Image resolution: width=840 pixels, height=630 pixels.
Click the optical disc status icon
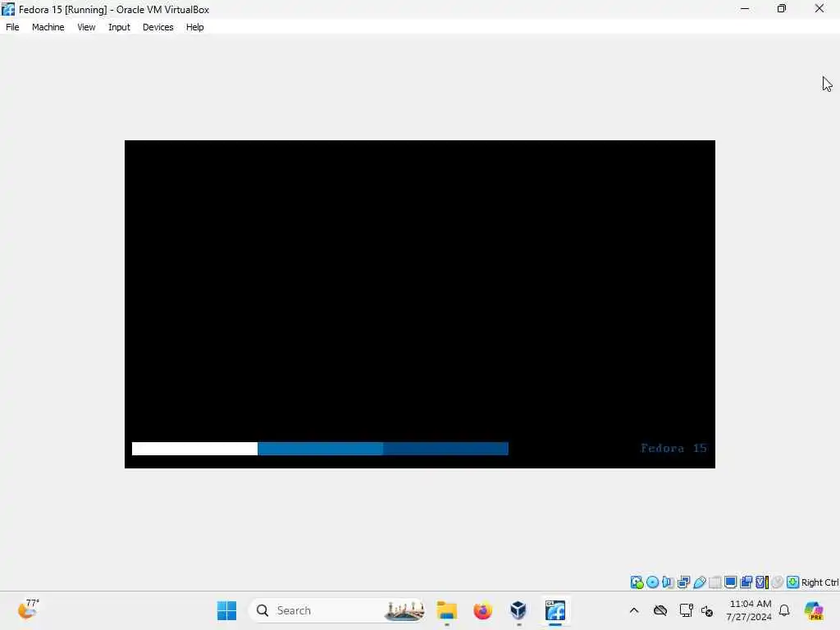click(652, 582)
